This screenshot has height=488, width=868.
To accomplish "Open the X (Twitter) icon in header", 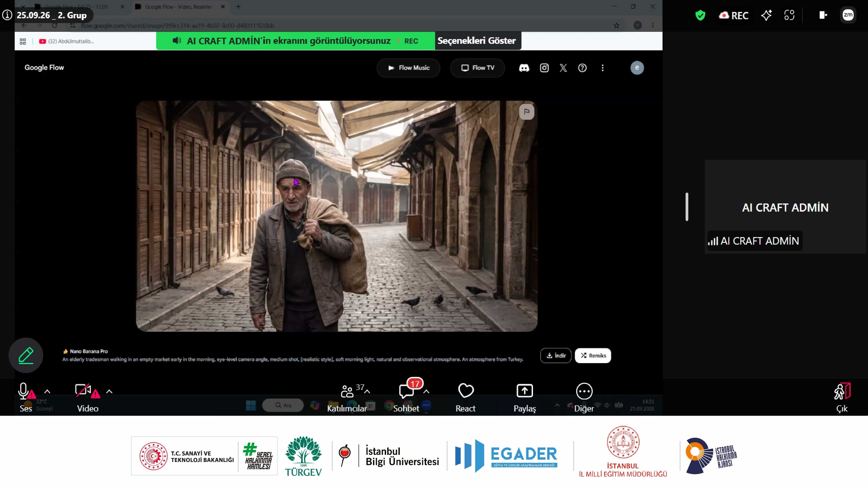I will coord(563,68).
